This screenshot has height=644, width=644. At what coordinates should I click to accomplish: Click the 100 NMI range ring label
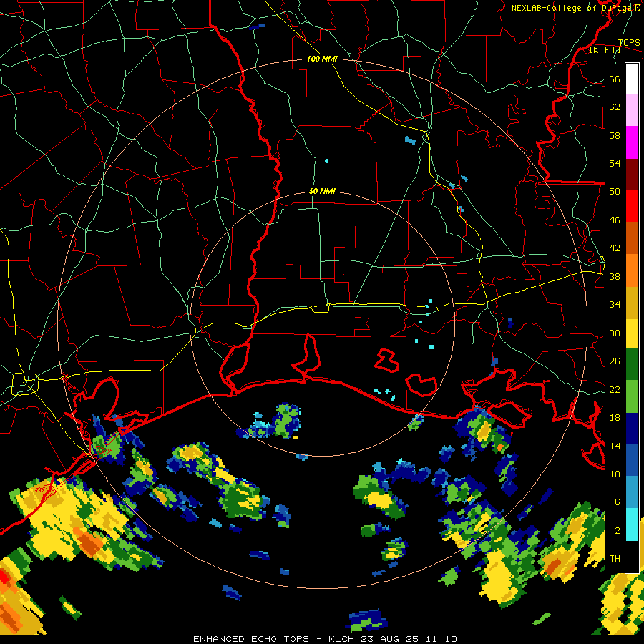point(322,59)
